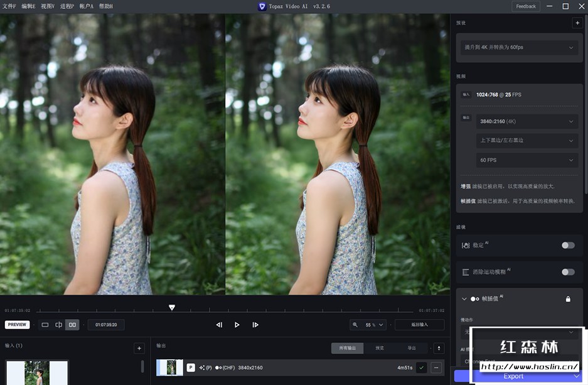
Task: Click the add input plus icon in 输入 panel
Action: point(138,348)
